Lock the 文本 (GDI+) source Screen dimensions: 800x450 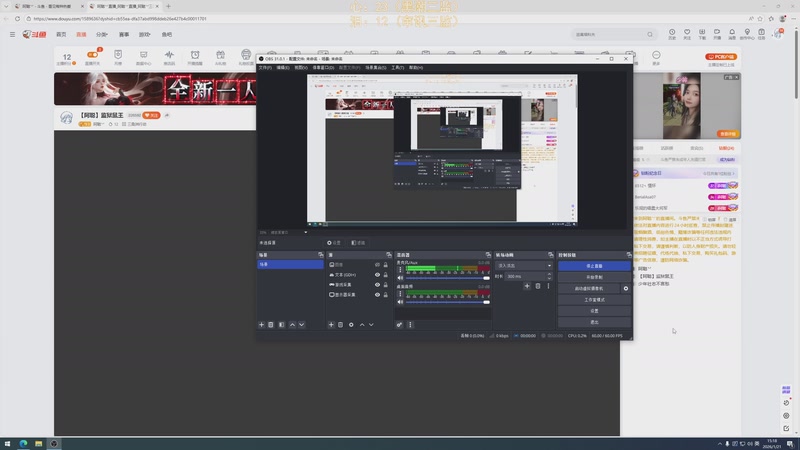386,275
